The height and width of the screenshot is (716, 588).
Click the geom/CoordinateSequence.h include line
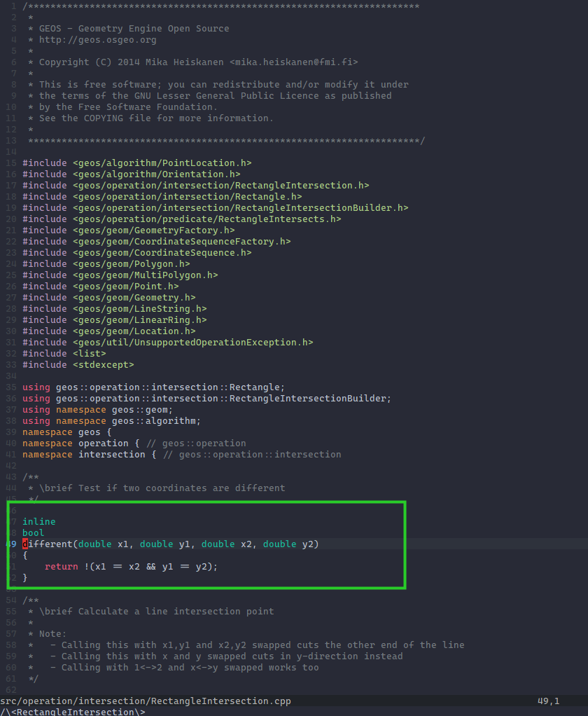coord(137,252)
